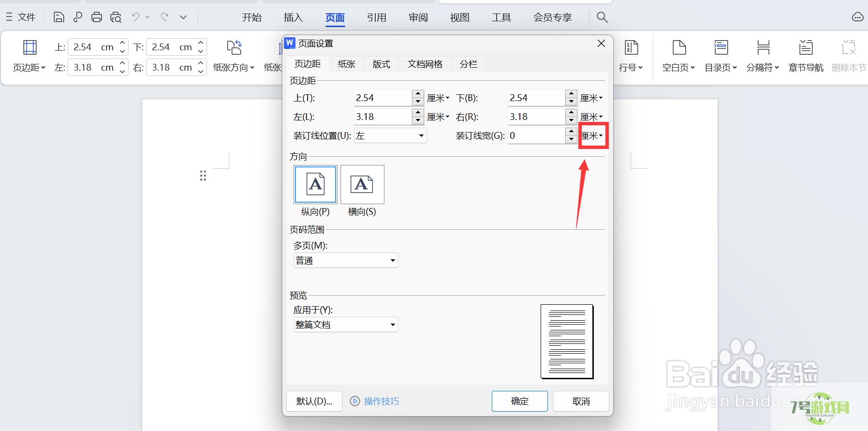The image size is (868, 431).
Task: Switch to the 会员专享 ribbon tab
Action: tap(553, 17)
